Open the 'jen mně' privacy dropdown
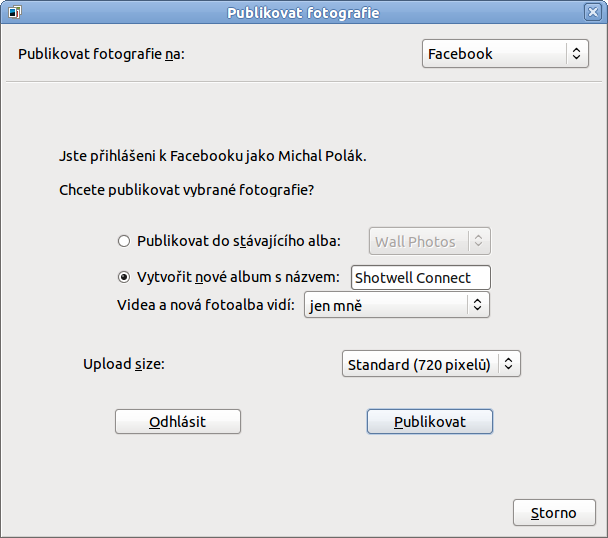Viewport: 608px width, 538px height. pos(397,305)
